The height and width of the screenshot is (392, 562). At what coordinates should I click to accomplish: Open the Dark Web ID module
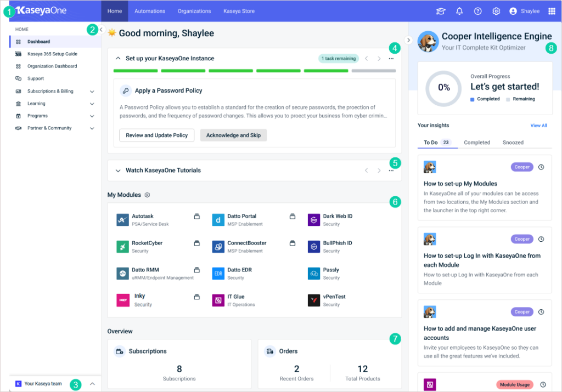[330, 220]
